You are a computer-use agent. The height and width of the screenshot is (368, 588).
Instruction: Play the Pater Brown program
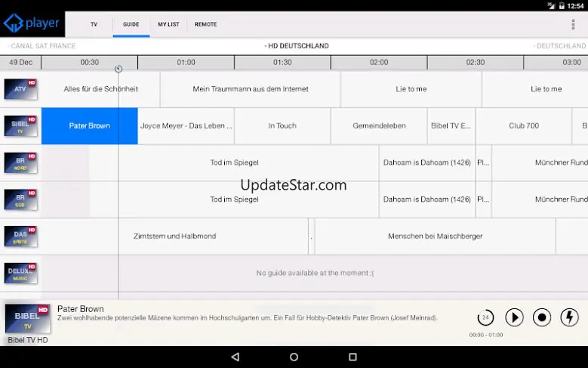[514, 317]
